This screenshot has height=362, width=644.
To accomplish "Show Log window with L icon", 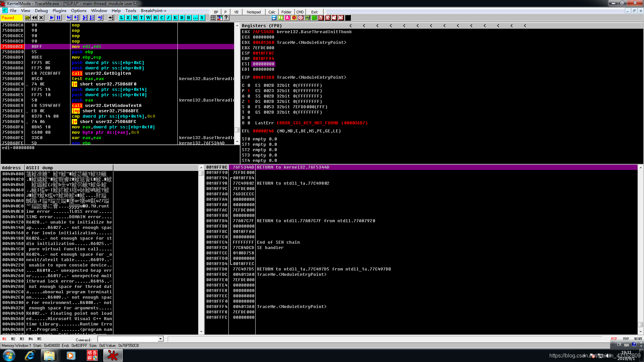I will (x=121, y=18).
